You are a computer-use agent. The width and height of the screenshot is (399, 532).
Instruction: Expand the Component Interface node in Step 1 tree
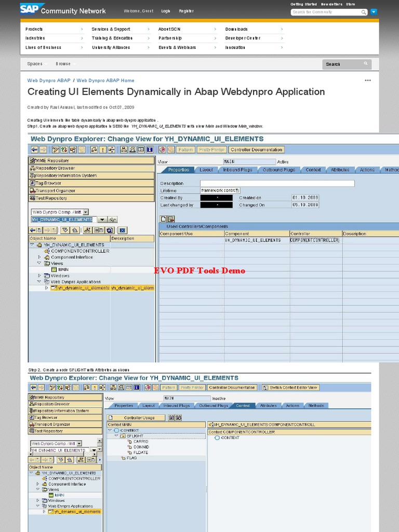coord(39,257)
